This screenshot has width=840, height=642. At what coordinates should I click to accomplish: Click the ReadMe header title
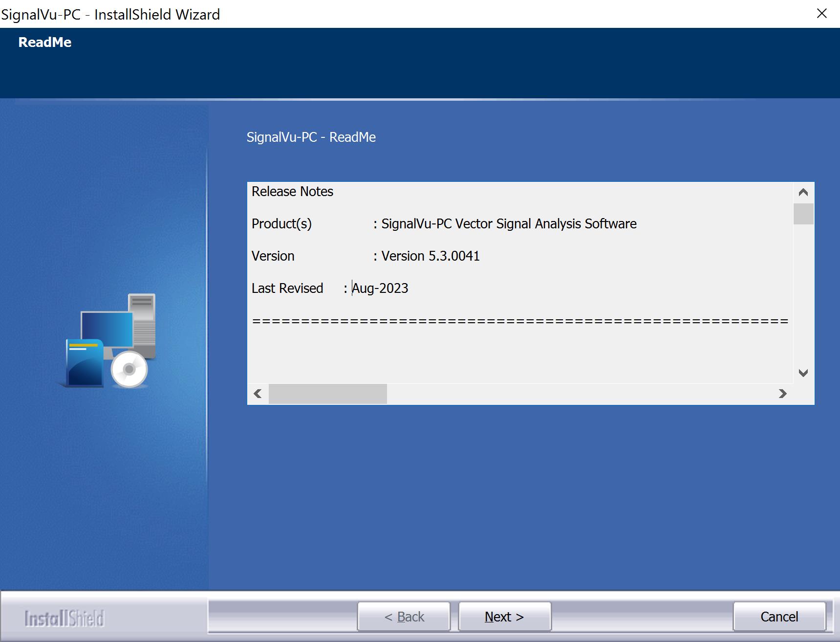[x=45, y=43]
